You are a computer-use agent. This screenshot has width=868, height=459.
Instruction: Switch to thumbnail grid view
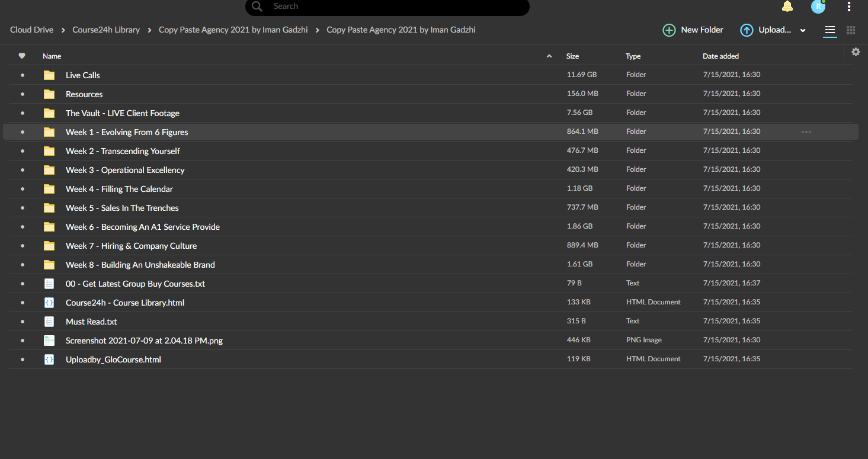851,30
